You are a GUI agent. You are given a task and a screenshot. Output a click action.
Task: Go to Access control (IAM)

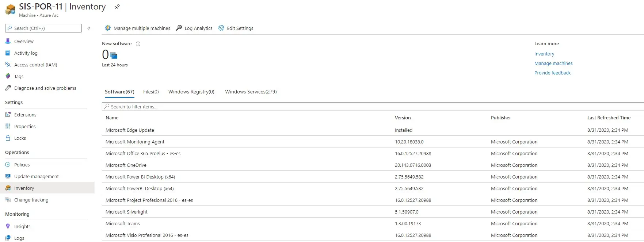[x=35, y=65]
